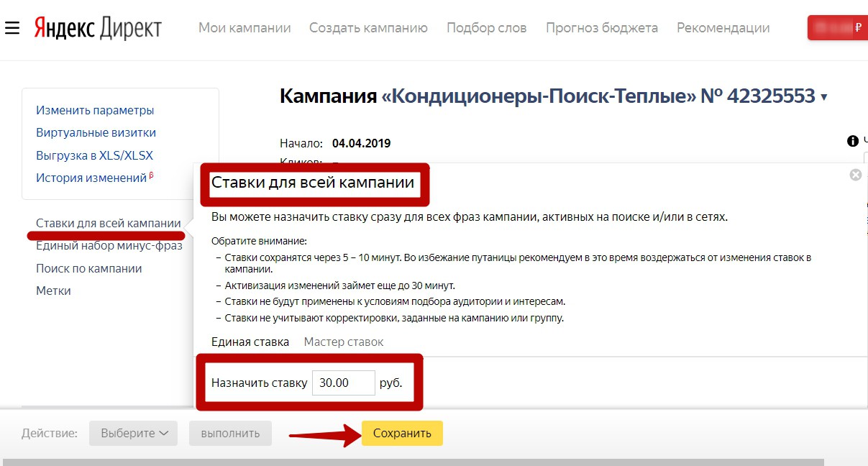Select Ставки для всей кампании in sidebar
This screenshot has height=466, width=868.
point(109,223)
